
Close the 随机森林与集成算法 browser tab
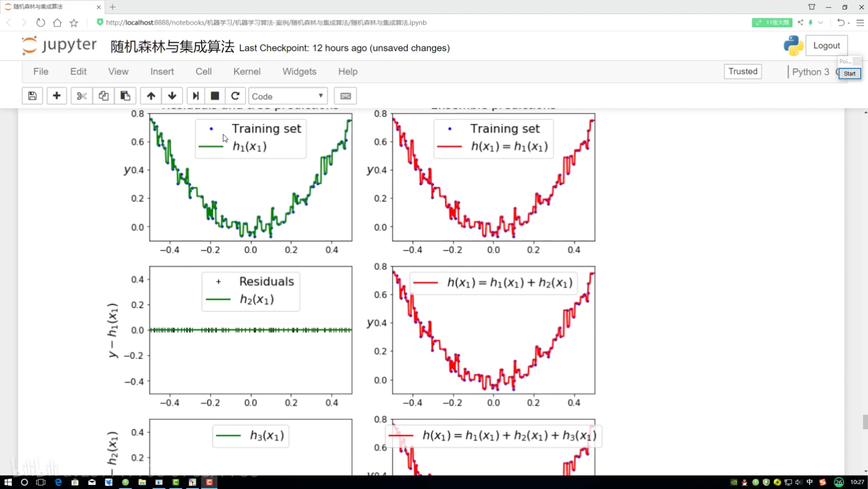coord(99,7)
